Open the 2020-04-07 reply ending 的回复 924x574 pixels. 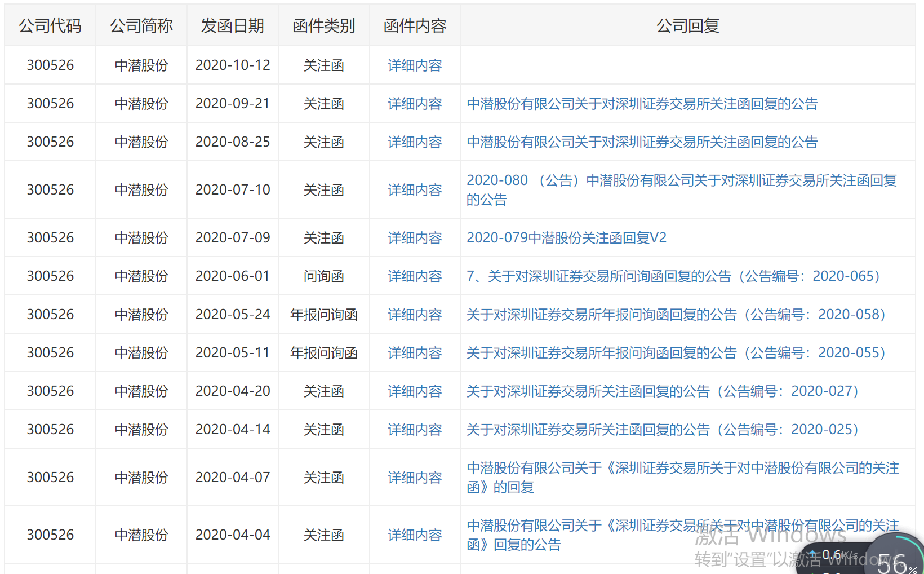pos(683,478)
